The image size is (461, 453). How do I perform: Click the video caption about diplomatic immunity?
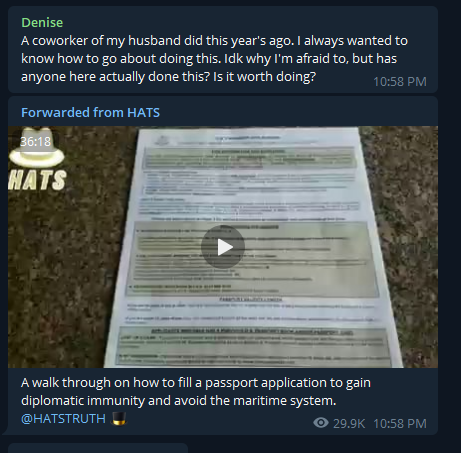point(196,392)
